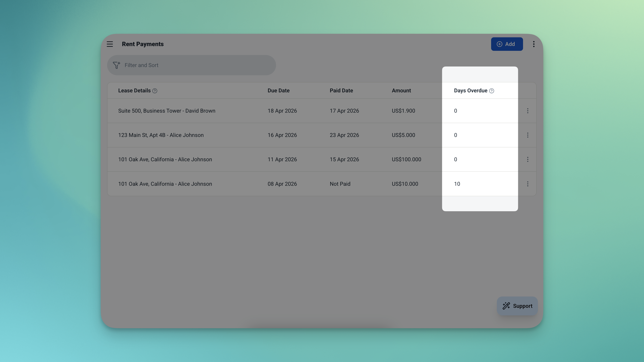Click the Days Overdue help icon

pyautogui.click(x=491, y=91)
